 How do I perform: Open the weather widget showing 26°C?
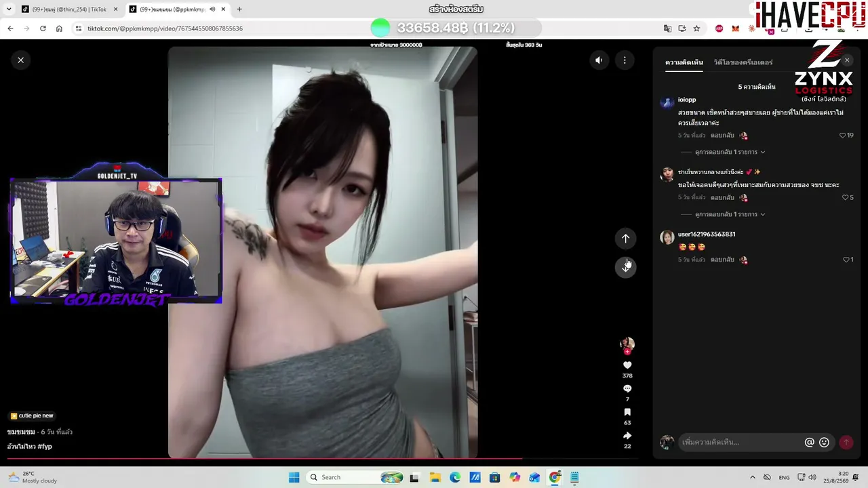pos(34,478)
